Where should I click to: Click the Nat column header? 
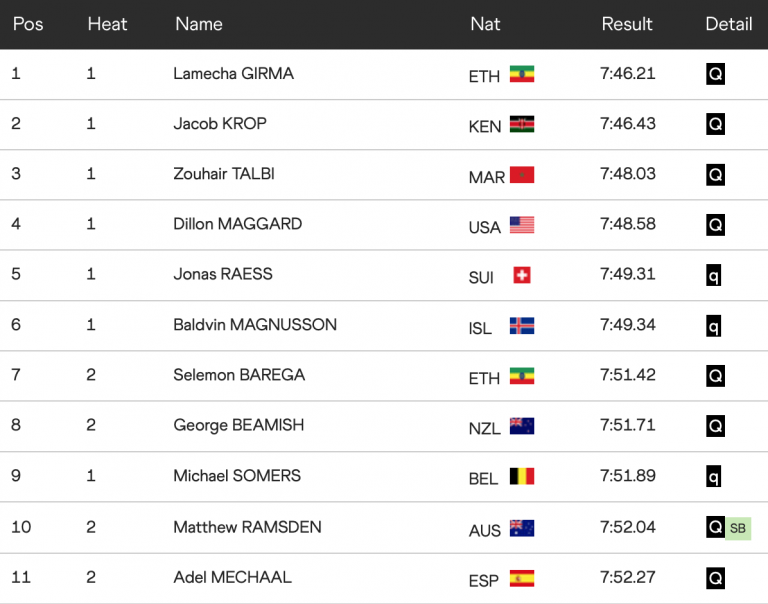(485, 24)
